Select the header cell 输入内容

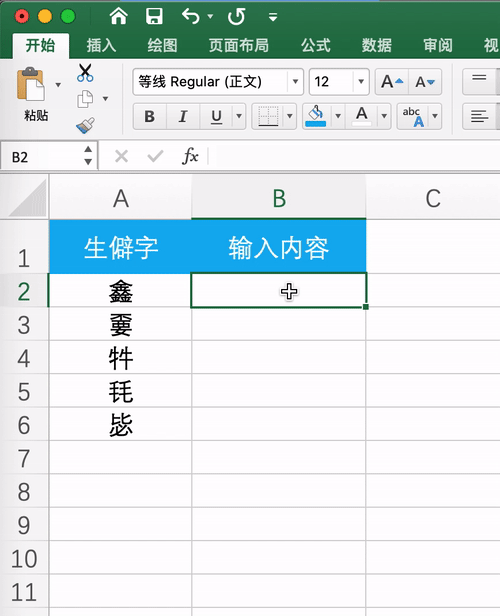click(279, 247)
